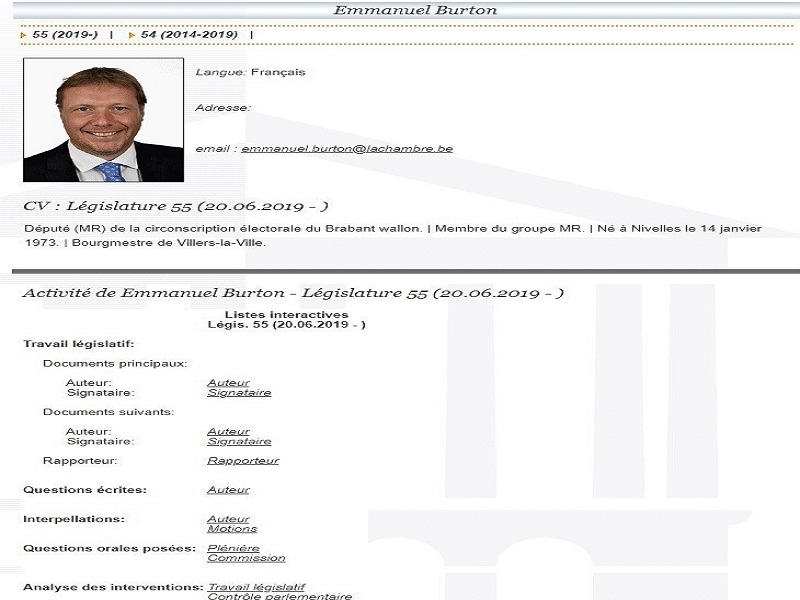The image size is (800, 600).
Task: Open Signataire link under Documents suivants
Action: point(239,441)
